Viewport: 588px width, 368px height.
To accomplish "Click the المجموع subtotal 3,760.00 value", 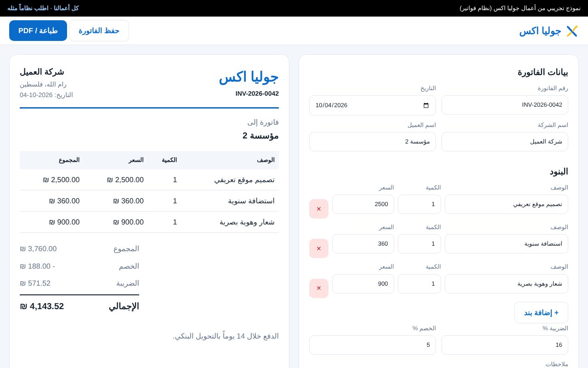I will pyautogui.click(x=38, y=249).
